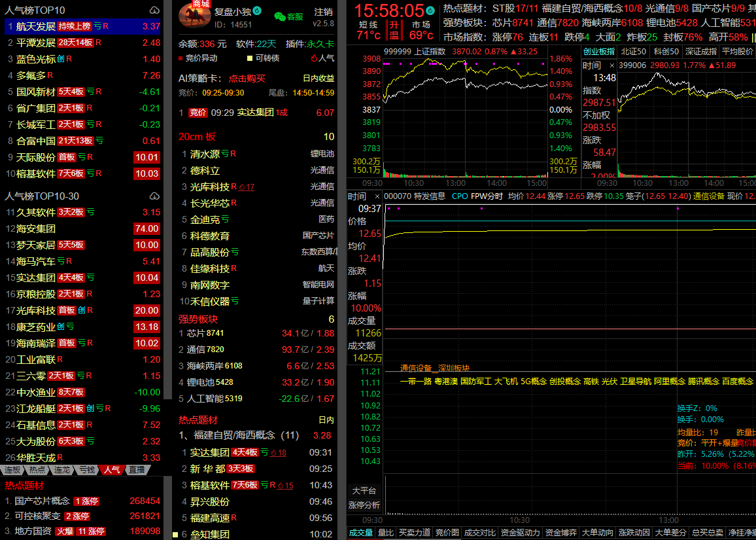Expand the 强势板块 section header
Image resolution: width=756 pixels, height=540 pixels.
click(x=198, y=319)
